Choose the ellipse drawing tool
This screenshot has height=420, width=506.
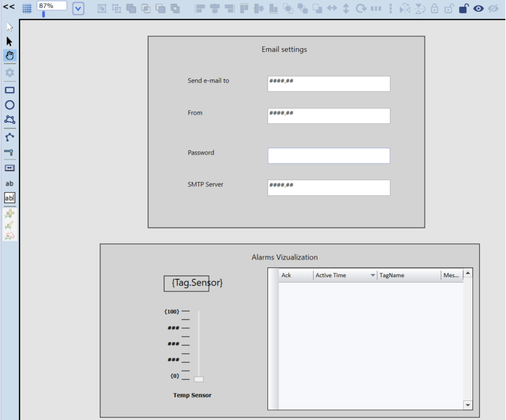[10, 105]
